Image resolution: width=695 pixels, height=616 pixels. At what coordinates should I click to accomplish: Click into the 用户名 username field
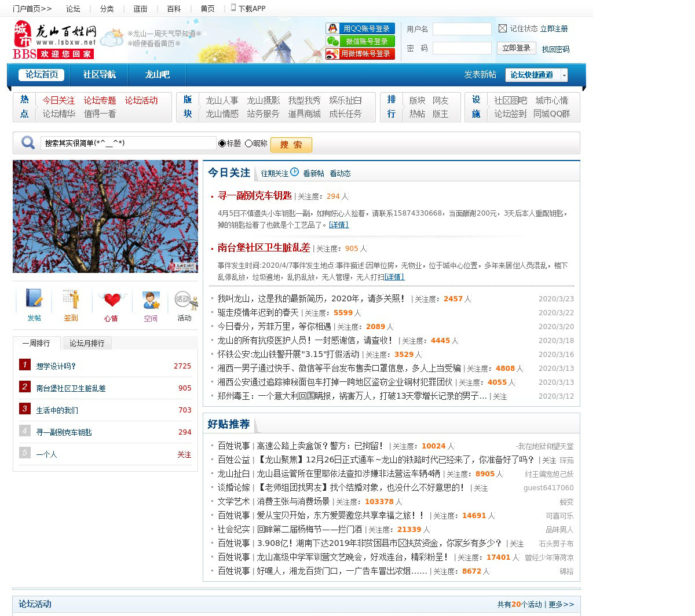pyautogui.click(x=462, y=29)
